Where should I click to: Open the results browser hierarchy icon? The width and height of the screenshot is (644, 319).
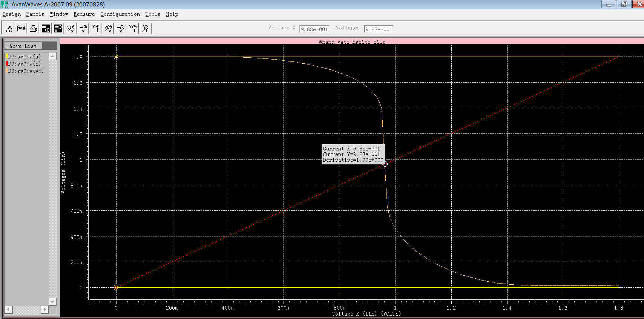pos(9,28)
